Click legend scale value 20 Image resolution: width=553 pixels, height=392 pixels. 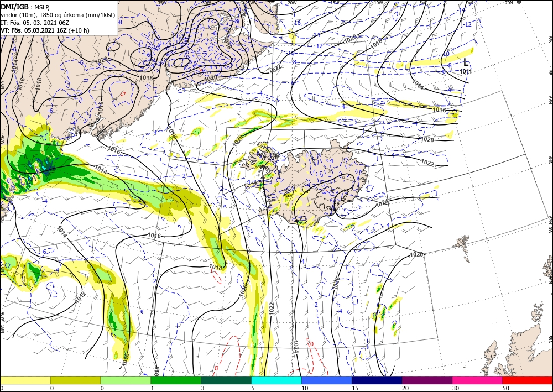[405, 389]
